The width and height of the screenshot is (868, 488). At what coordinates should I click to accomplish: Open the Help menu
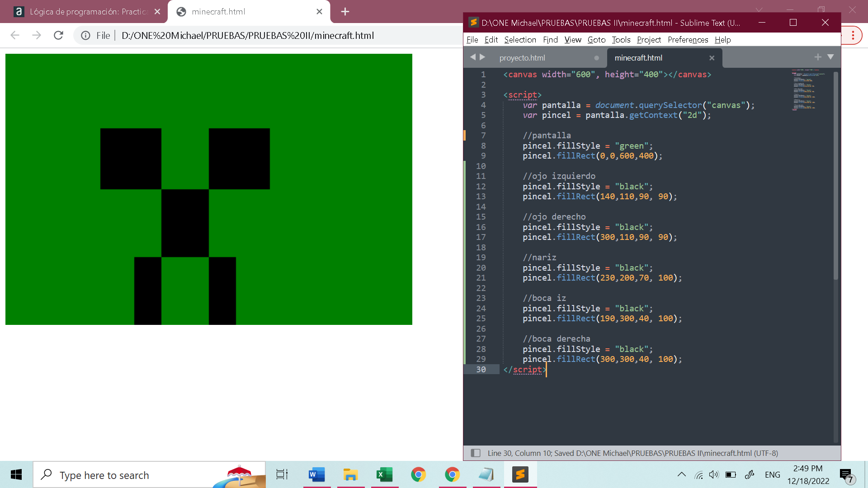(722, 40)
